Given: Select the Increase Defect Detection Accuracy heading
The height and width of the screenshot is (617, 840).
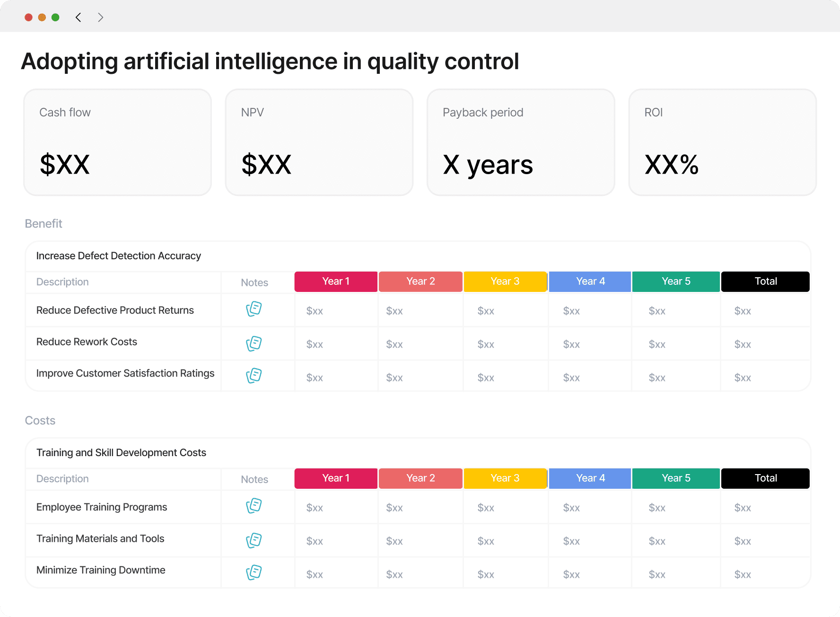Looking at the screenshot, I should point(119,256).
